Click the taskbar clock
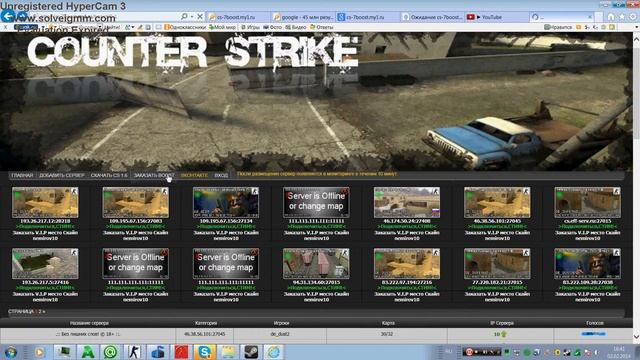The height and width of the screenshot is (360, 640). [619, 352]
